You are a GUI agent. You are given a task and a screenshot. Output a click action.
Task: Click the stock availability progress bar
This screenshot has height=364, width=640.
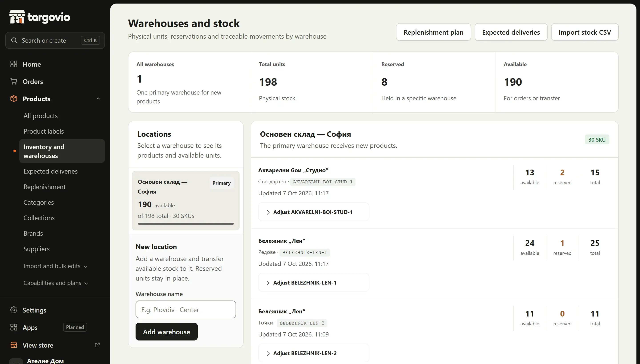(186, 224)
